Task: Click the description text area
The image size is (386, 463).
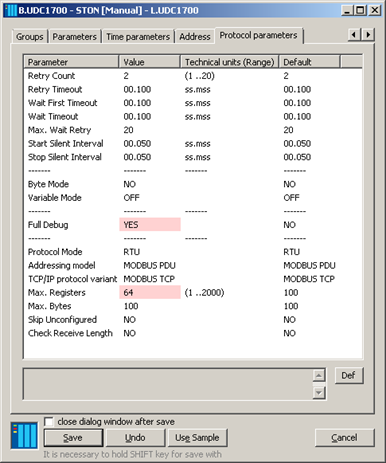Action: pyautogui.click(x=168, y=384)
